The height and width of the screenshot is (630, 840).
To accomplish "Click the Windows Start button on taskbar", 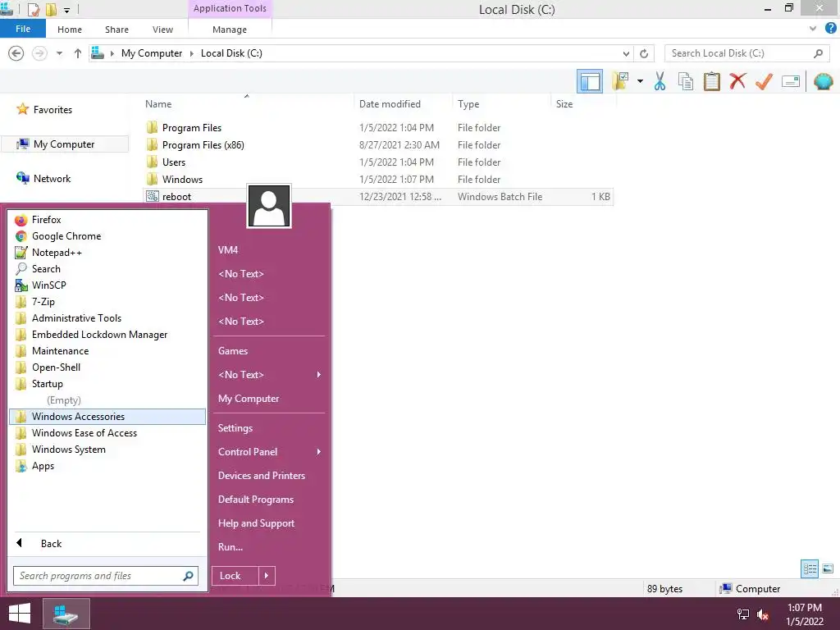I will (20, 614).
